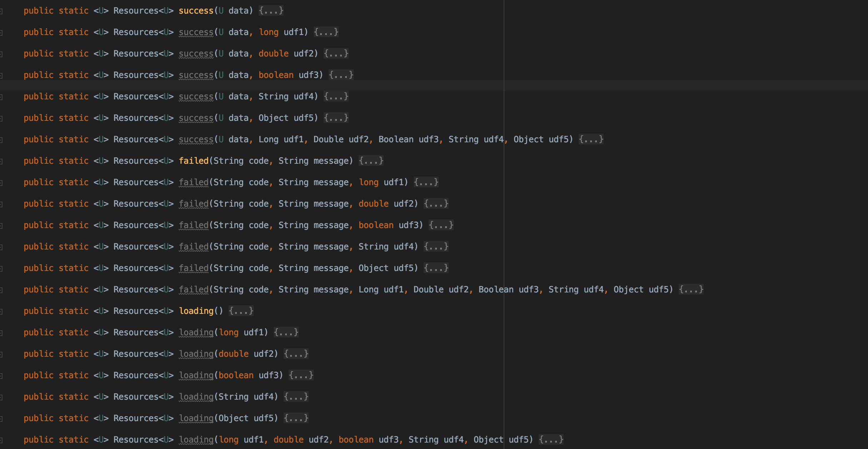Click gutter fold icon for loading(Object udf5)
The height and width of the screenshot is (449, 868).
pyautogui.click(x=1, y=419)
